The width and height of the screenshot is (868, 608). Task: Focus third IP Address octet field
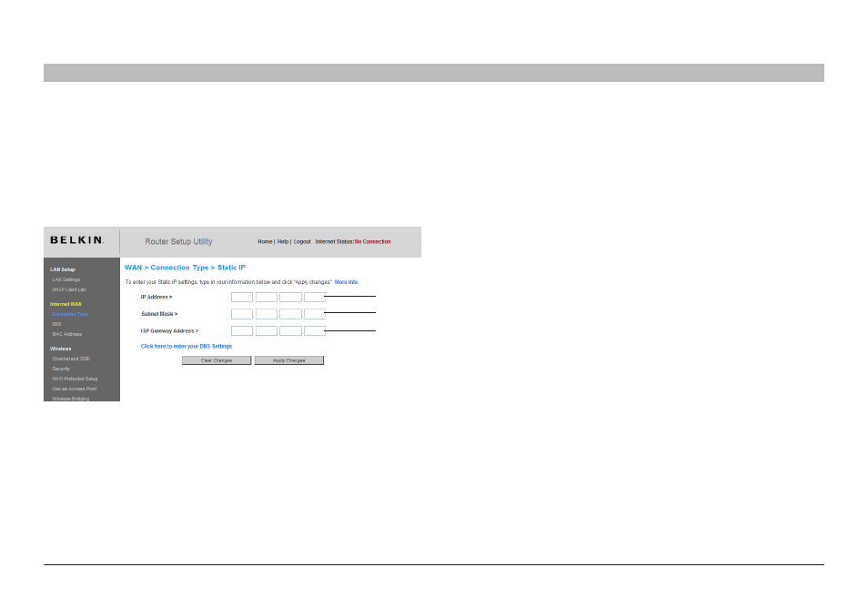point(290,298)
